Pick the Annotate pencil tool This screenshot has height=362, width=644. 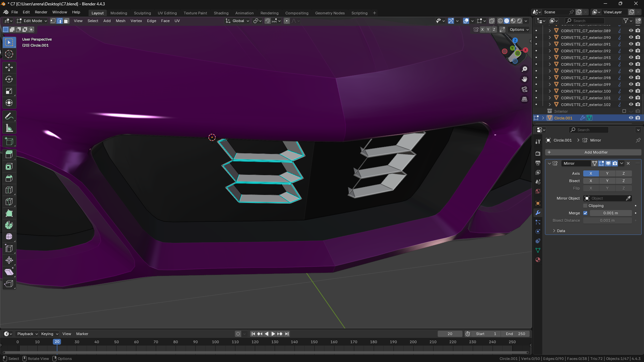pyautogui.click(x=9, y=116)
